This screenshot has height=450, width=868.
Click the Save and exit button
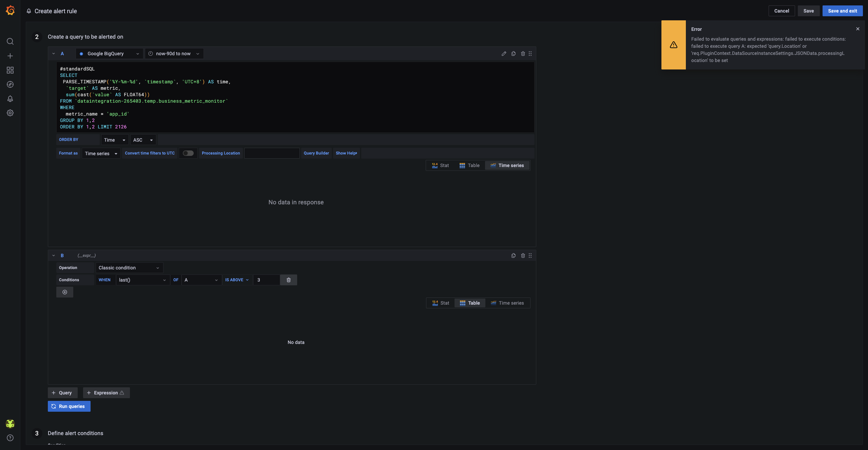[842, 11]
